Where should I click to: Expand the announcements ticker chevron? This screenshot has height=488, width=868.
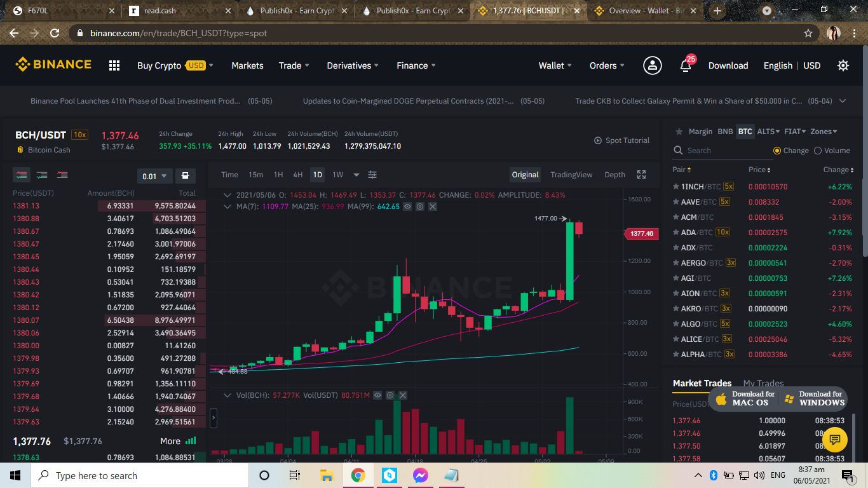(x=843, y=101)
